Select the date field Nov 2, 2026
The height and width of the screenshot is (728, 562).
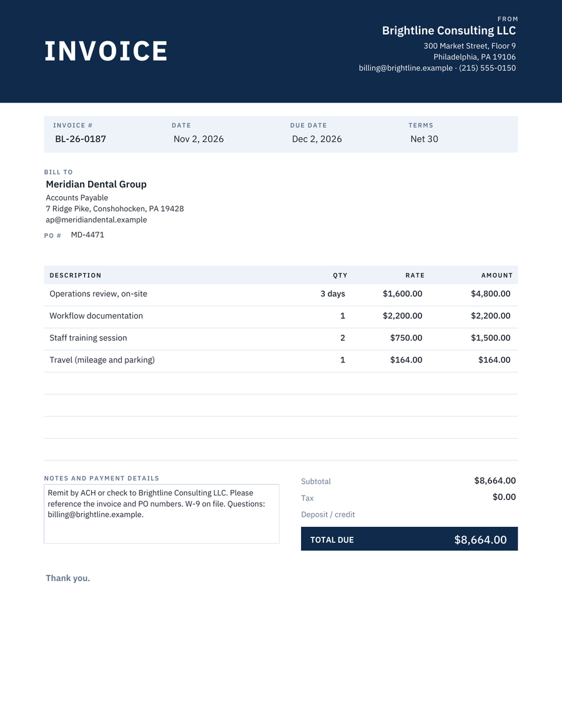click(x=199, y=139)
